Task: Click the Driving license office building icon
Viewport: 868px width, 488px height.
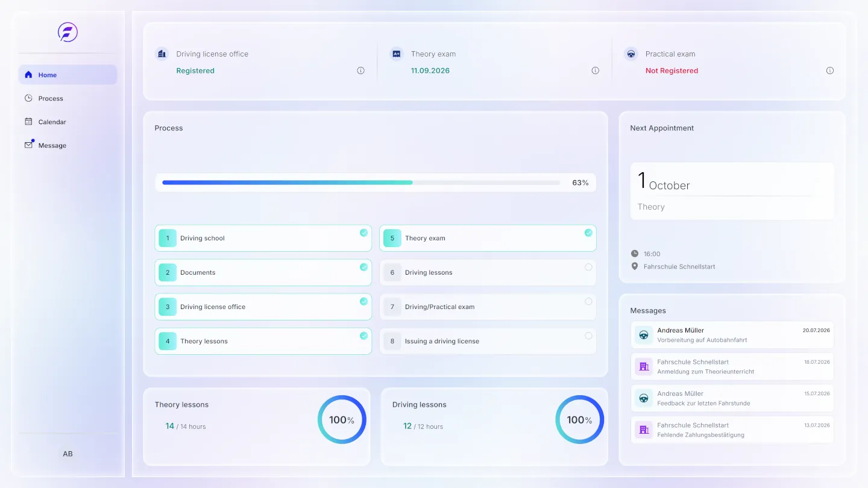Action: [162, 54]
